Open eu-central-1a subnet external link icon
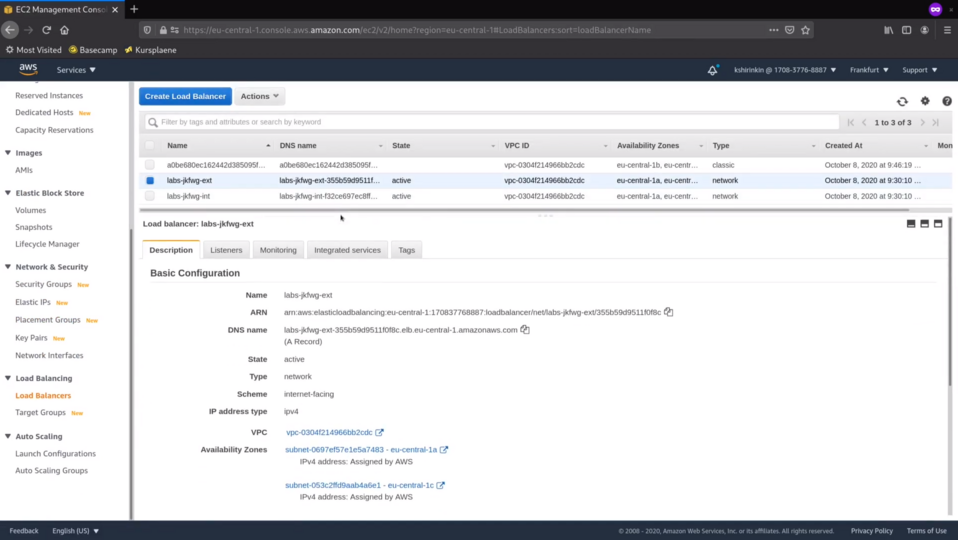 click(x=444, y=450)
